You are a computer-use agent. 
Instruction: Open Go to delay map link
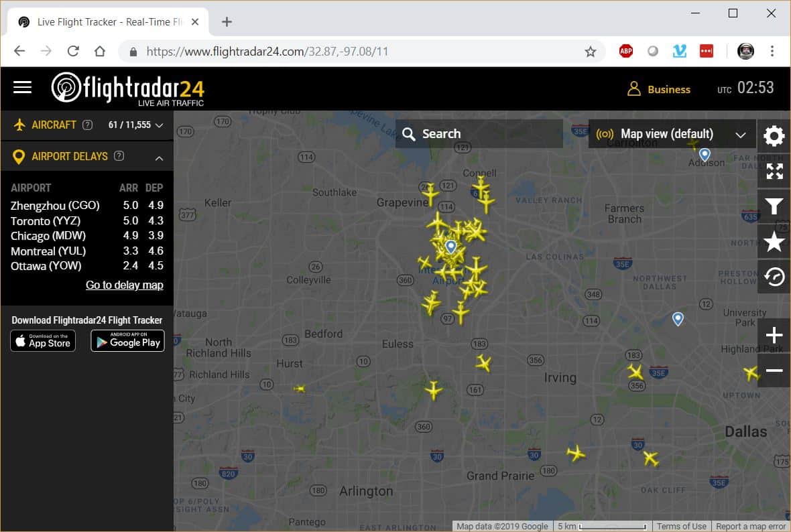tap(125, 285)
